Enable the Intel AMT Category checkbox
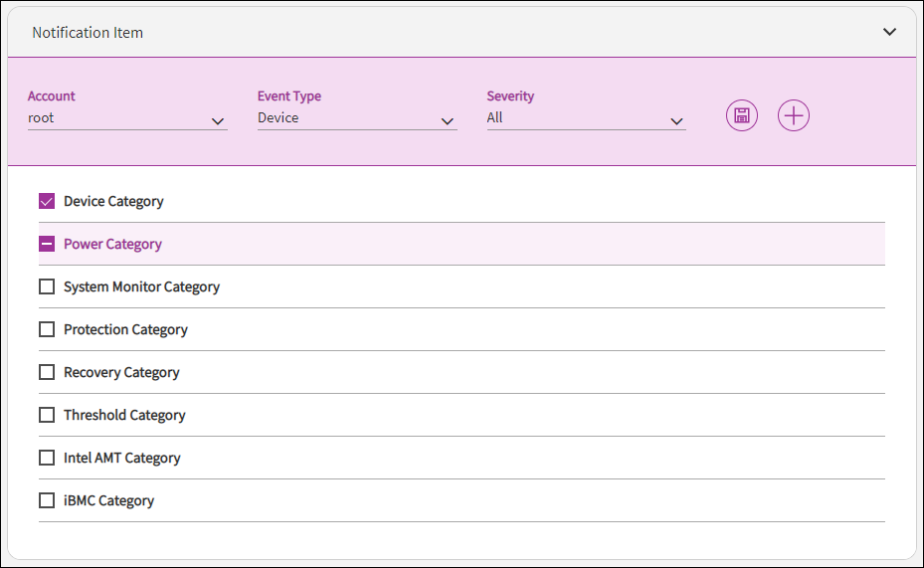The width and height of the screenshot is (924, 568). [x=47, y=458]
